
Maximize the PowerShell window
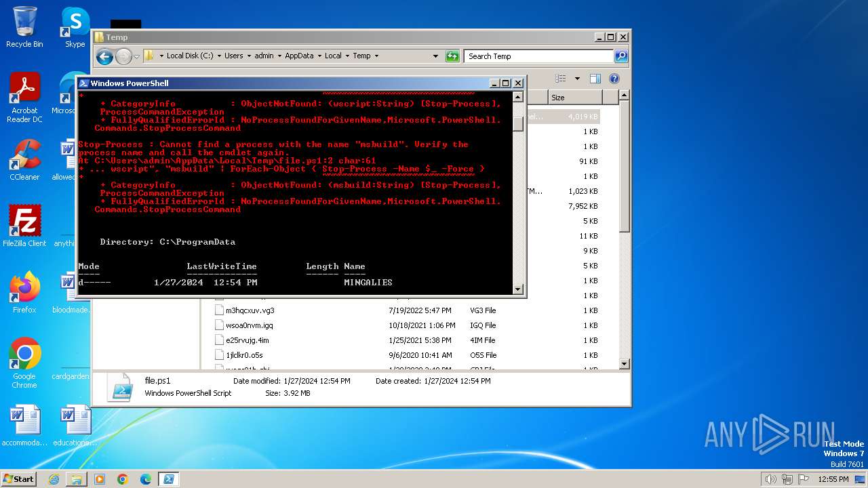tap(505, 83)
